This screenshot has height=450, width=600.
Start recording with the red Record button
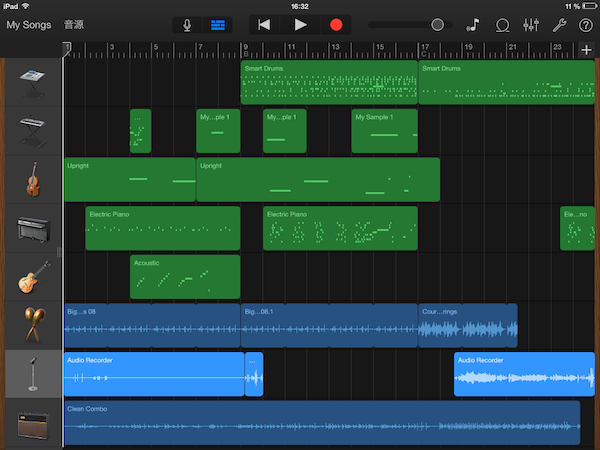tap(336, 25)
